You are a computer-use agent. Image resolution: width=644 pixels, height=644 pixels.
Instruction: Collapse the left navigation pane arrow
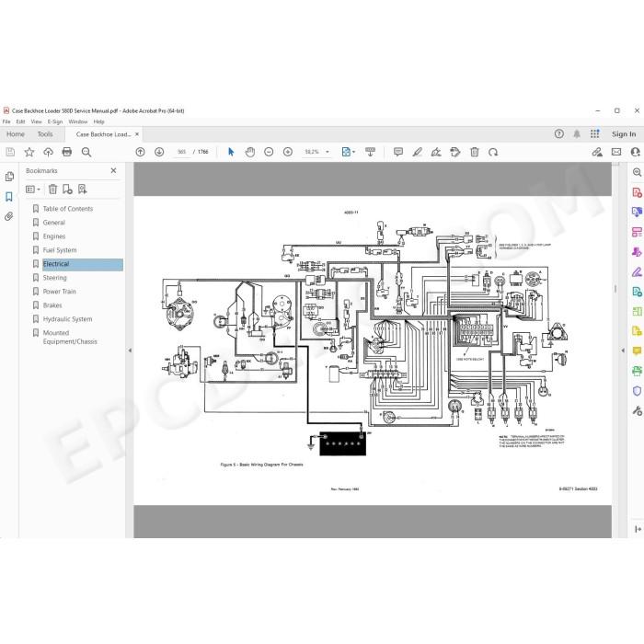pos(130,351)
